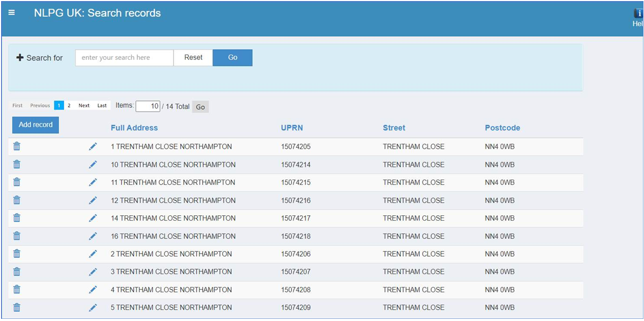
Task: Edit the 2 TRENTHAM CLOSE record
Action: coord(93,254)
